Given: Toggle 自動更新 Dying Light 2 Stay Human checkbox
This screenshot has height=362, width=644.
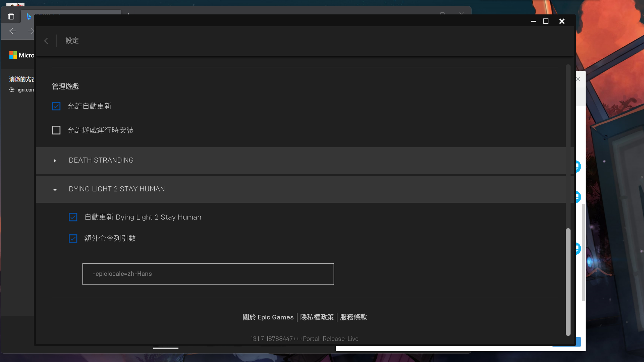Looking at the screenshot, I should (73, 217).
